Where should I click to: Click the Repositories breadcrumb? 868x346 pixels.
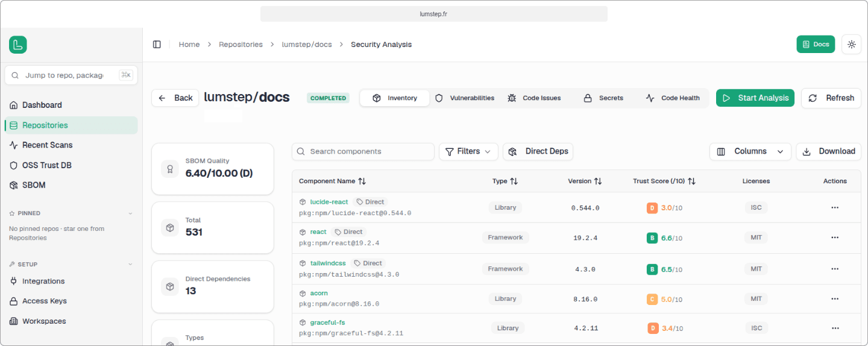click(x=241, y=45)
